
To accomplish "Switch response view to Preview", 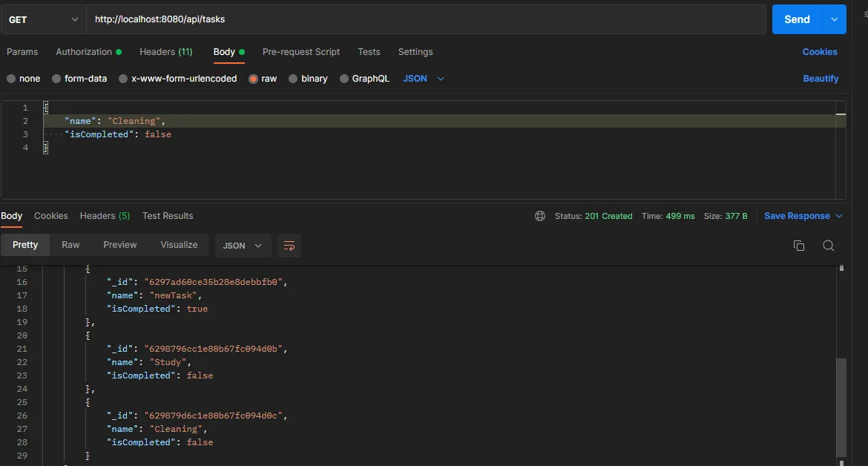I will tap(119, 245).
